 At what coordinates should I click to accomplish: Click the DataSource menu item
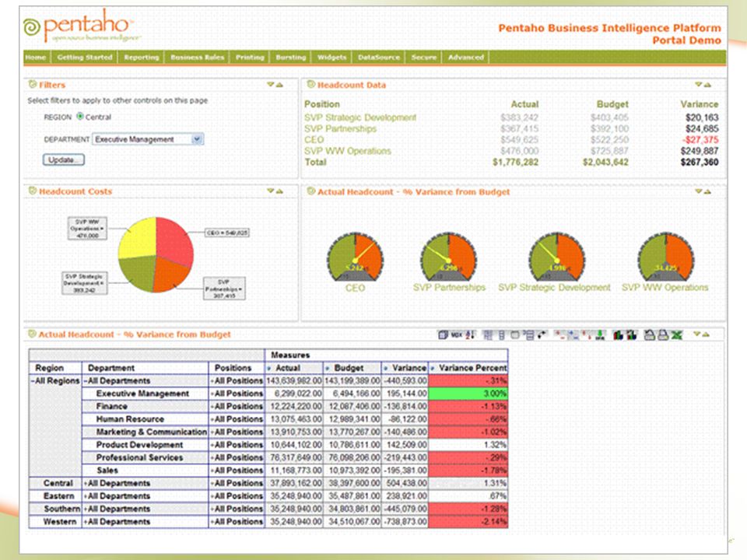point(379,57)
